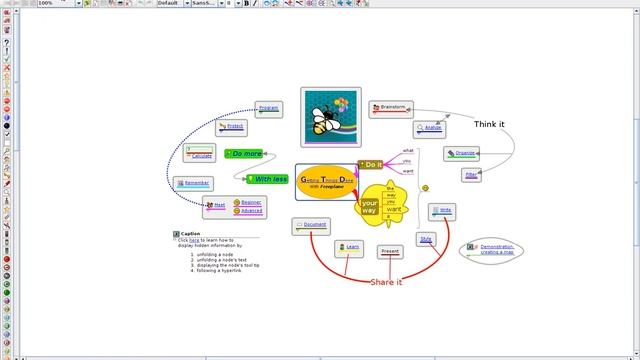Apply the red X icon from the left bar
The image size is (640, 360).
[7, 68]
